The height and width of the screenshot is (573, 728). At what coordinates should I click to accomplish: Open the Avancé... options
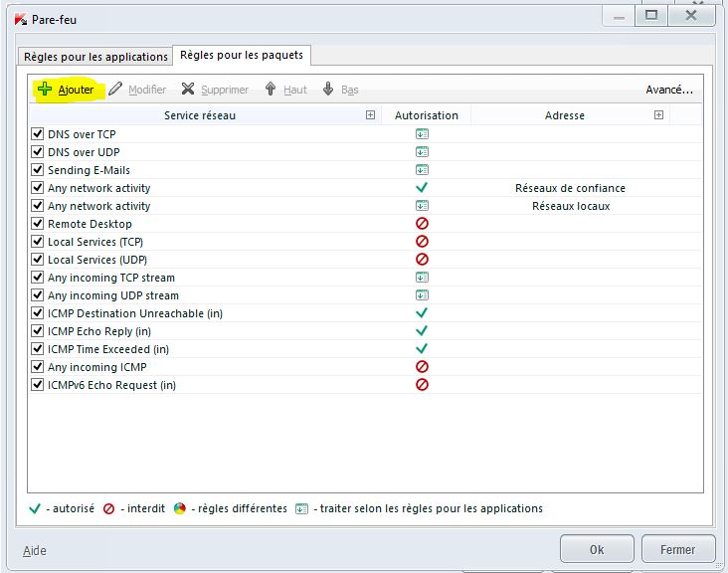[x=668, y=90]
